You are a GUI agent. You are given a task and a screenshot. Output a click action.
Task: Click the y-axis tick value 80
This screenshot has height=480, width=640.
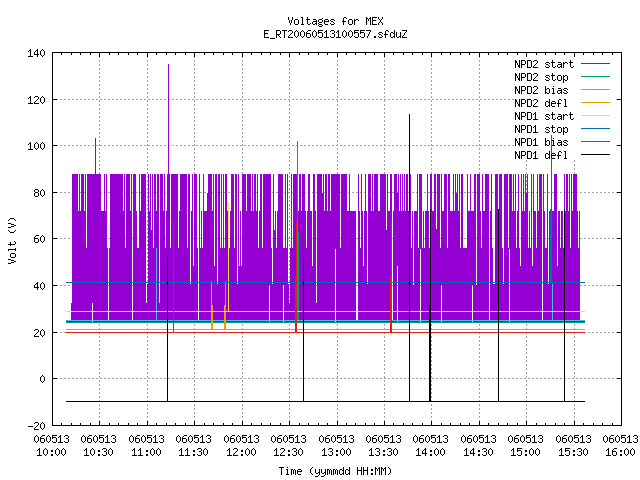pyautogui.click(x=39, y=193)
